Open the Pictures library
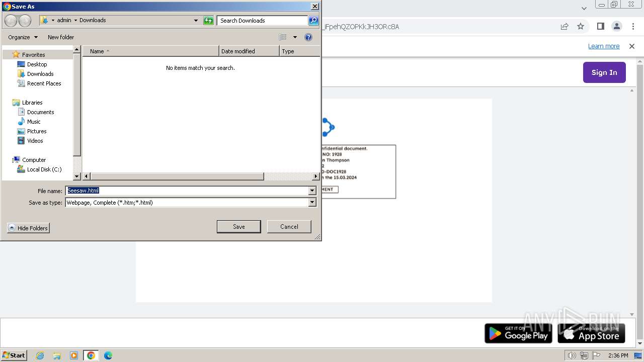This screenshot has width=644, height=362. [x=37, y=131]
